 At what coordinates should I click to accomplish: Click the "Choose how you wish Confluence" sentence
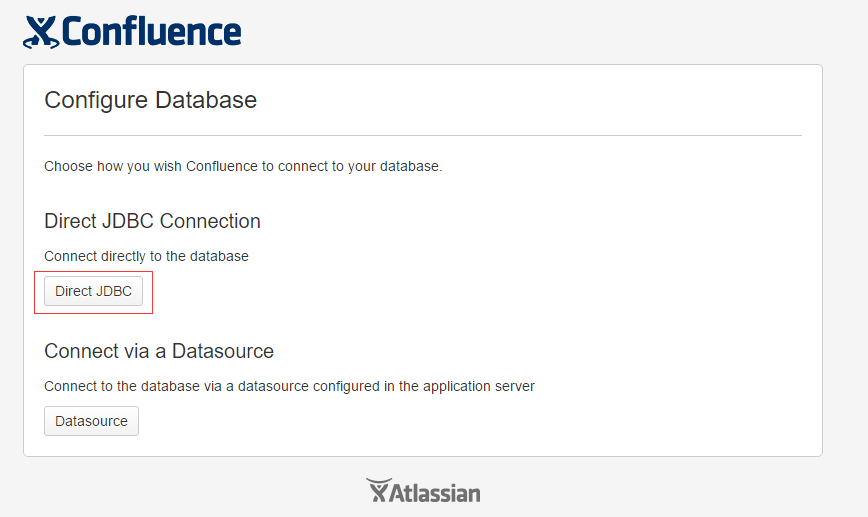pos(243,166)
